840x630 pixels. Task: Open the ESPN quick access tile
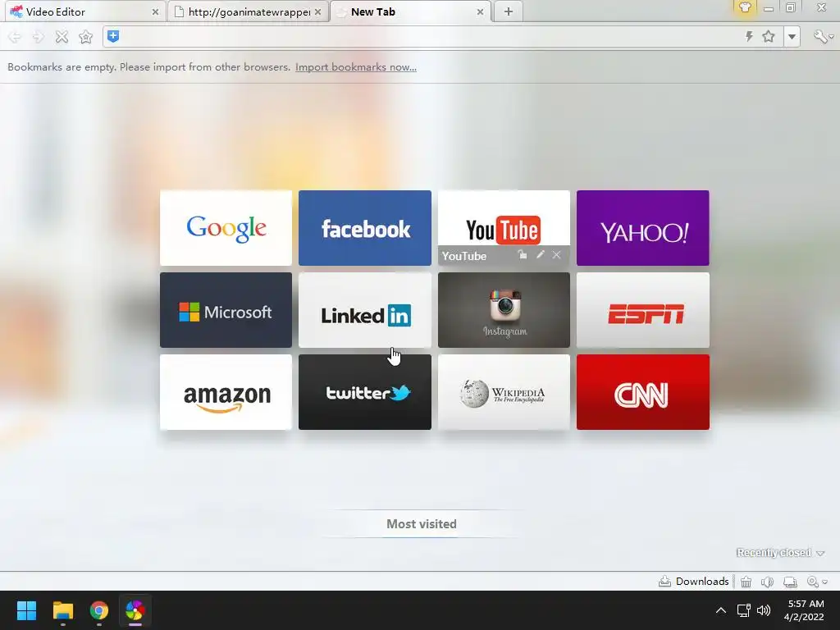pos(643,309)
